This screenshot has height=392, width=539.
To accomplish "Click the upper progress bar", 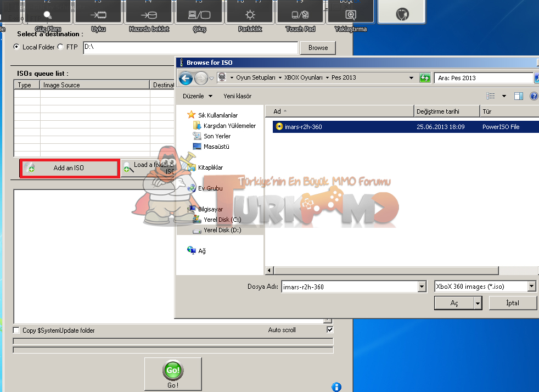I will 173,341.
